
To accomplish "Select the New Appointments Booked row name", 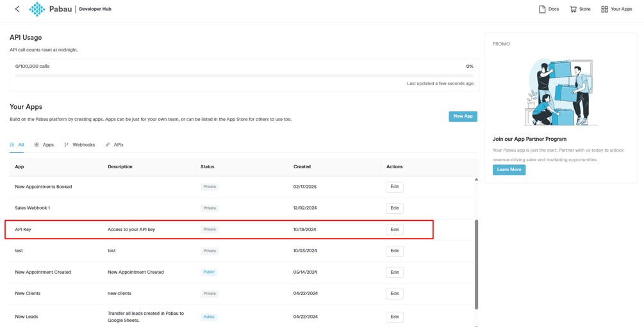I will pyautogui.click(x=43, y=187).
